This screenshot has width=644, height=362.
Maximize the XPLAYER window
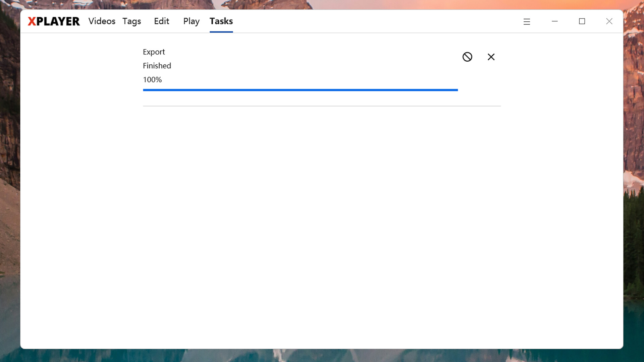(x=582, y=21)
